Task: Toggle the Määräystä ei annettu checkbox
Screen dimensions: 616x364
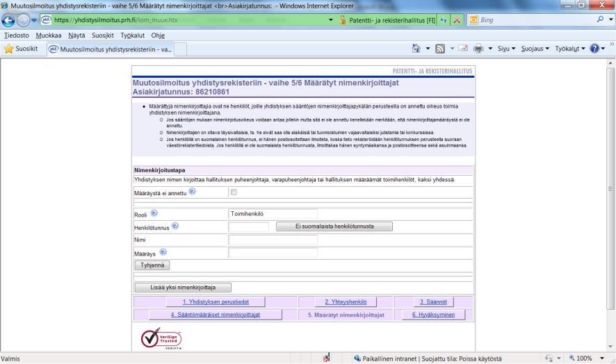Action: point(234,192)
